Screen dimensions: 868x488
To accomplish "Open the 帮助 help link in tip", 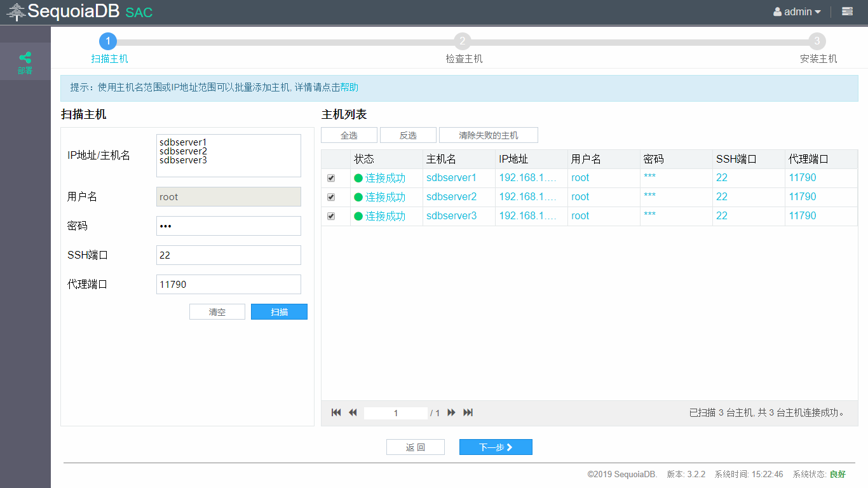I will point(349,88).
